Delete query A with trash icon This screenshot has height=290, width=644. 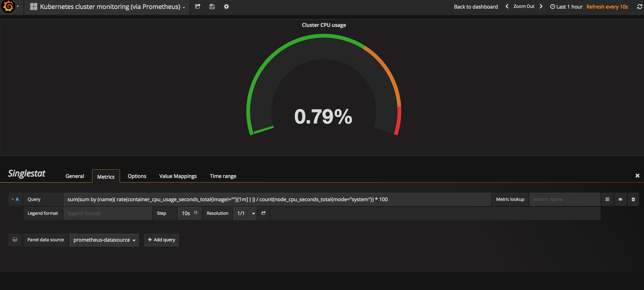pos(633,199)
